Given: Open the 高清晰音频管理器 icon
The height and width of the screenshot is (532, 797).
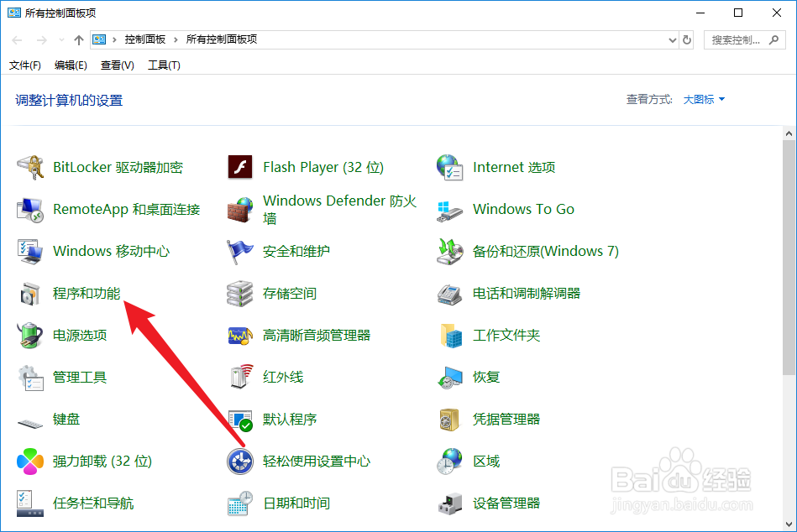Looking at the screenshot, I should [240, 336].
